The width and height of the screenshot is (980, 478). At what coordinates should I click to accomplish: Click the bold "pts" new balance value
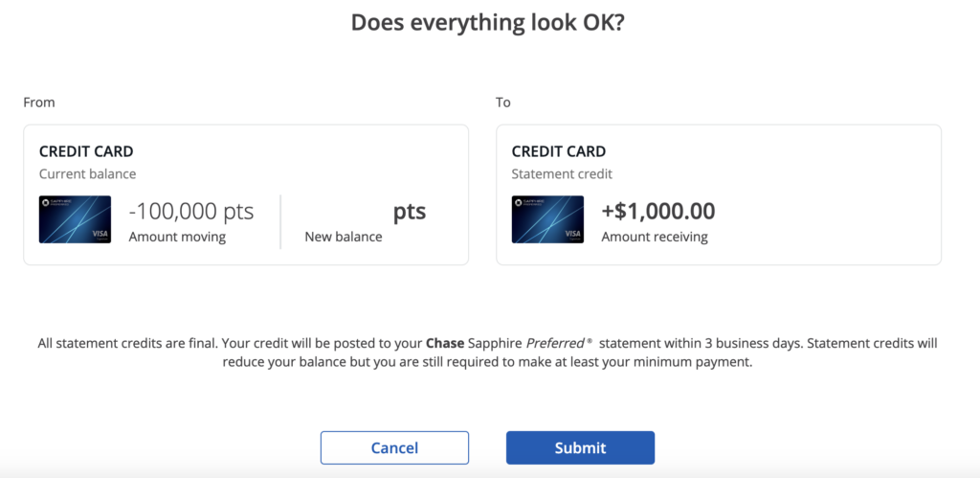[410, 212]
